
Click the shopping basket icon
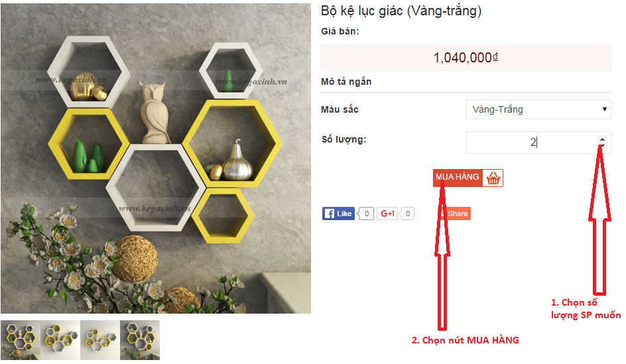tap(493, 178)
